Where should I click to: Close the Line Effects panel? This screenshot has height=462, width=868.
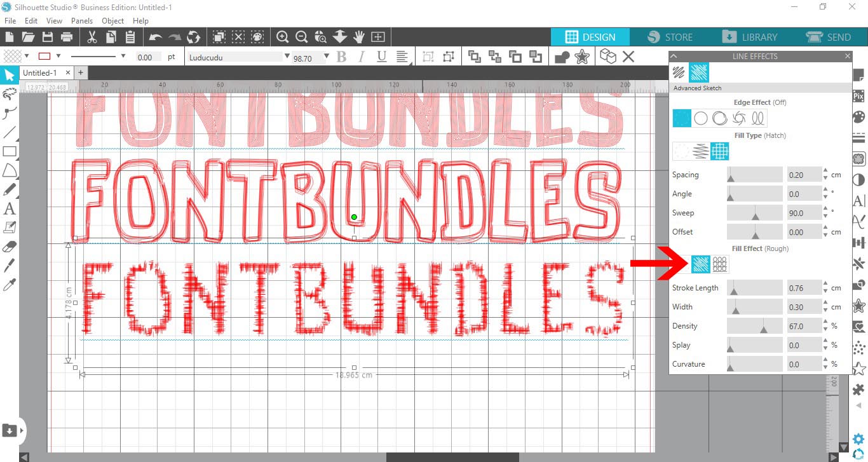(847, 56)
